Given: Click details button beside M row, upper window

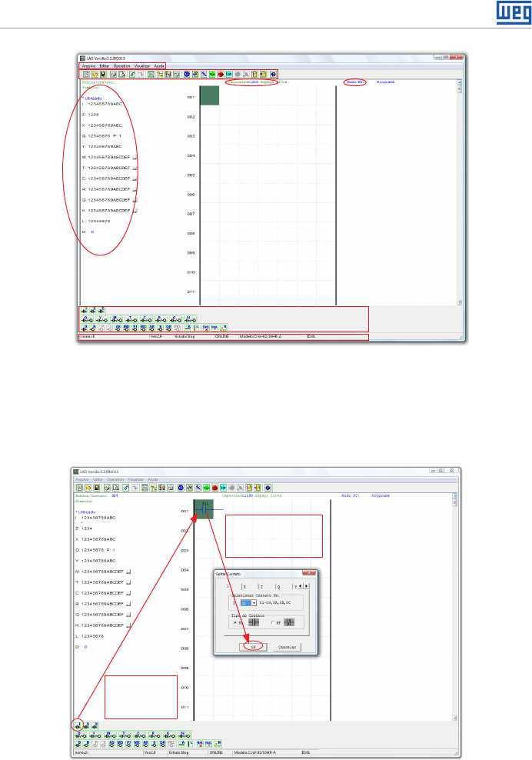Looking at the screenshot, I should [135, 158].
